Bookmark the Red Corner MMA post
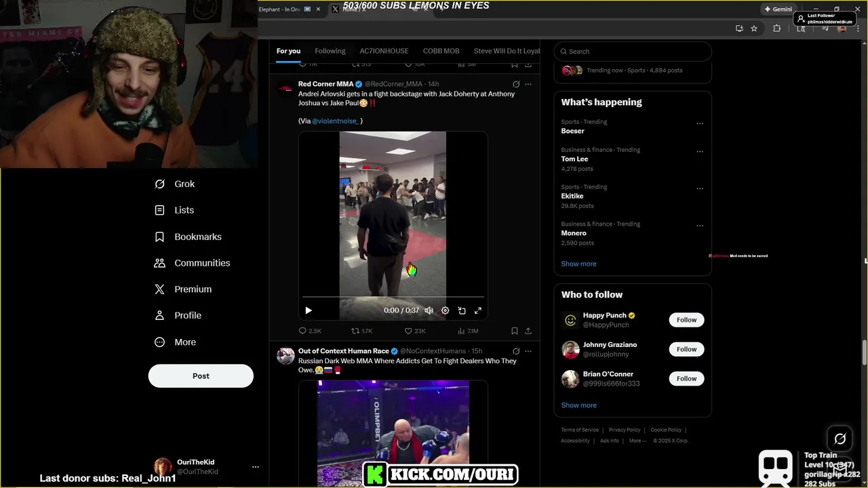 pos(515,331)
